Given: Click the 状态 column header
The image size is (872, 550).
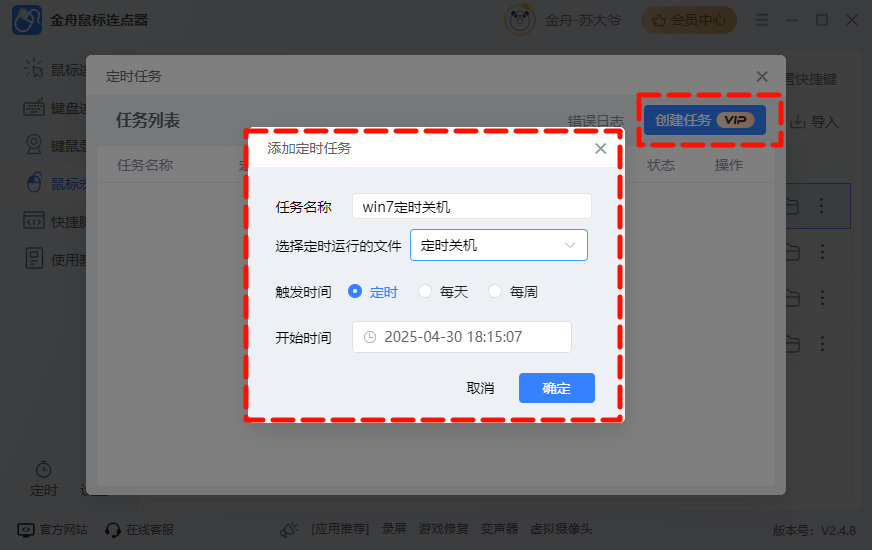Looking at the screenshot, I should click(661, 165).
